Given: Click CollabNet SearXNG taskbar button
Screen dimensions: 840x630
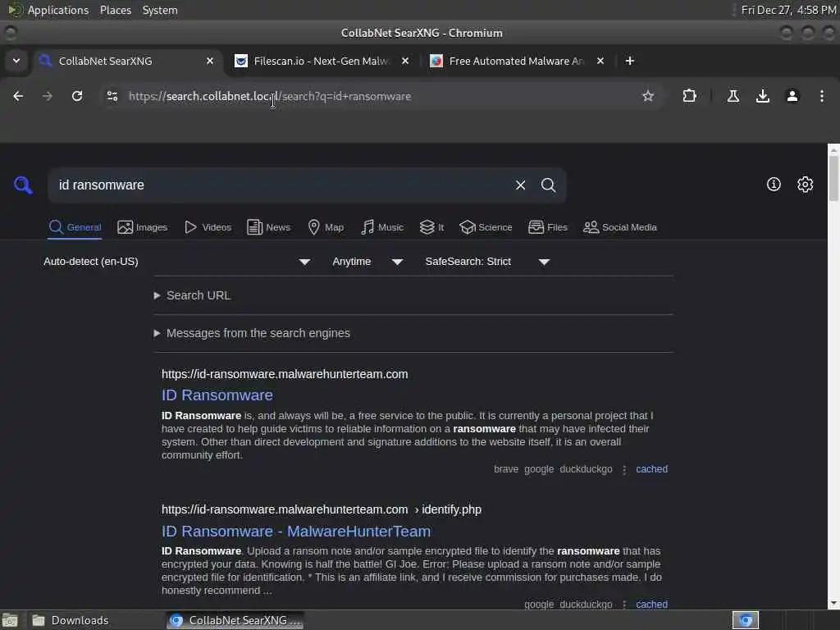Looking at the screenshot, I should 235,620.
